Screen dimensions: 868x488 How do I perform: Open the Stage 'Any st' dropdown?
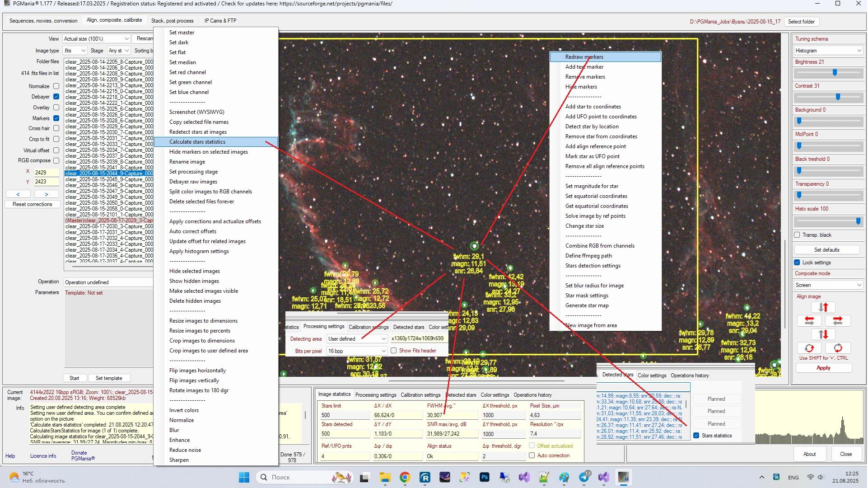coord(119,51)
